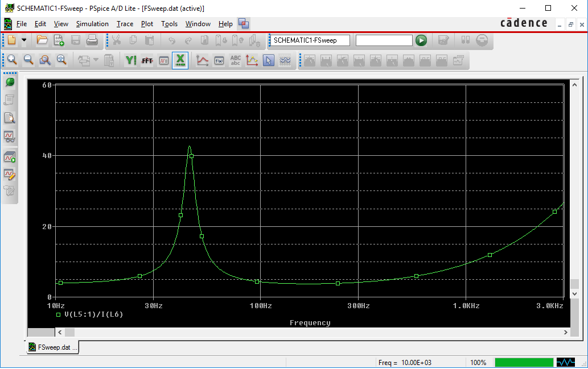The image size is (588, 369).
Task: Click the Zoom In magnifier icon
Action: (12, 60)
